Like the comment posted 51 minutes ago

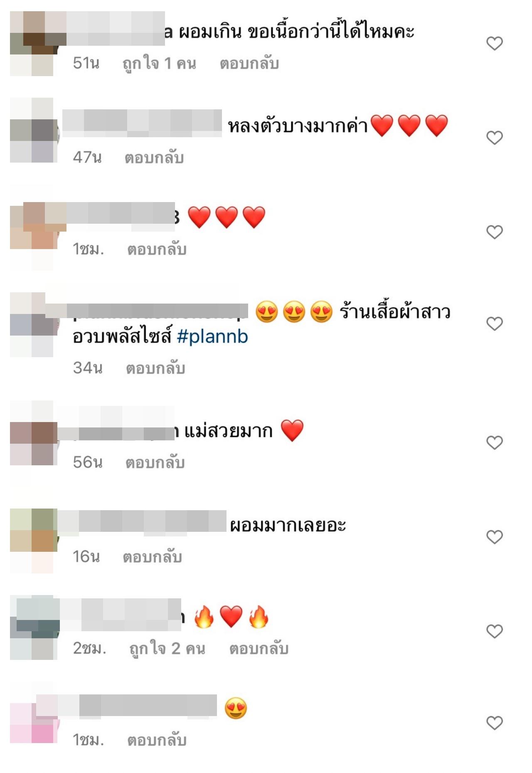tap(494, 43)
